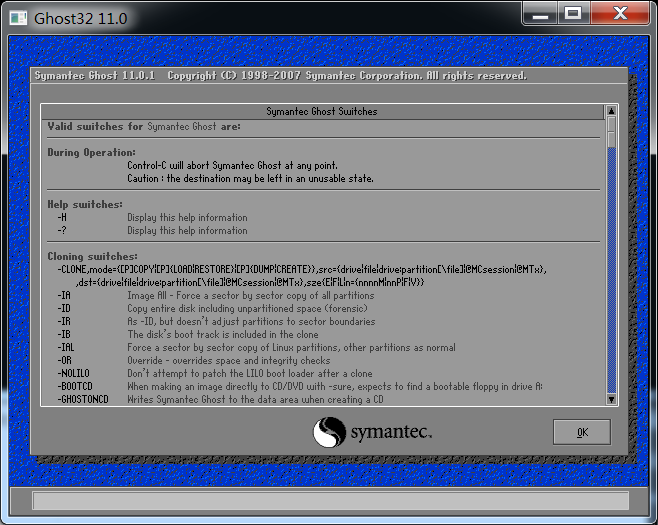Click the Symantec Ghost Switches dialog title
The height and width of the screenshot is (525, 658).
(322, 111)
